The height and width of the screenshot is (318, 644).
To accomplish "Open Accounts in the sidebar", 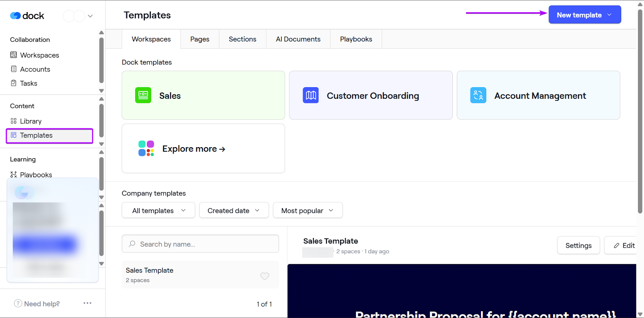I will pos(35,69).
